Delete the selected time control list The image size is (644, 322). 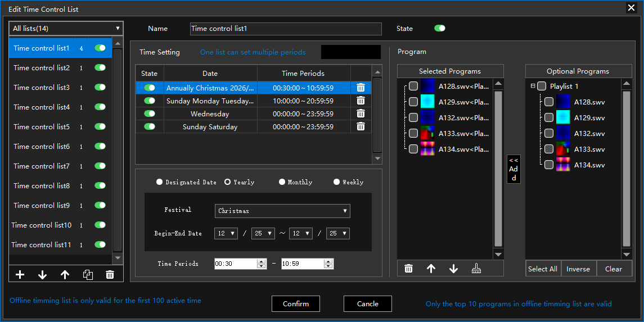(x=110, y=275)
